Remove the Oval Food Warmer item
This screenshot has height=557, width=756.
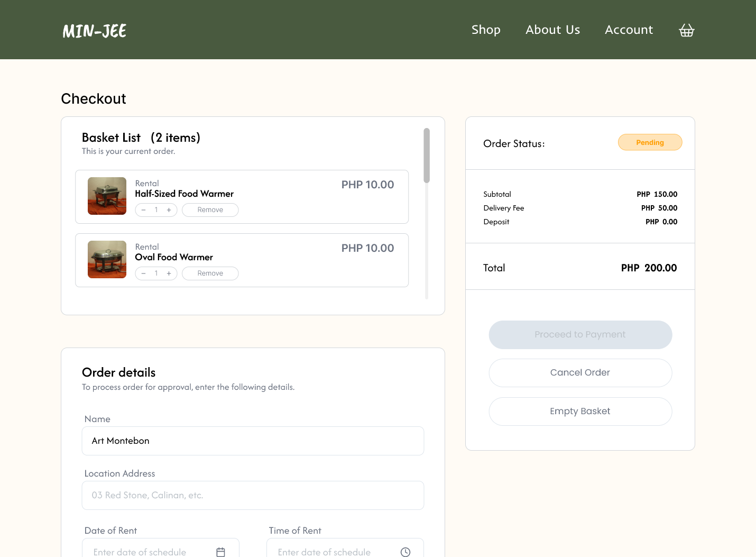tap(210, 273)
